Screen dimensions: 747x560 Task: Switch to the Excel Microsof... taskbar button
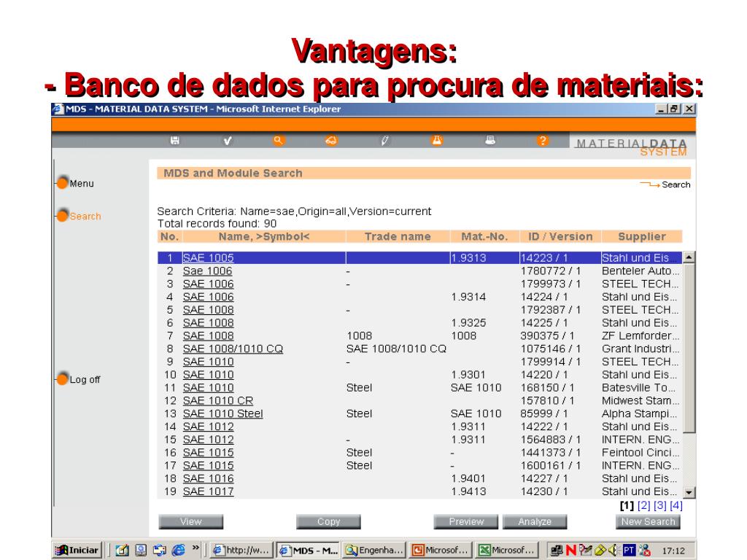(507, 550)
